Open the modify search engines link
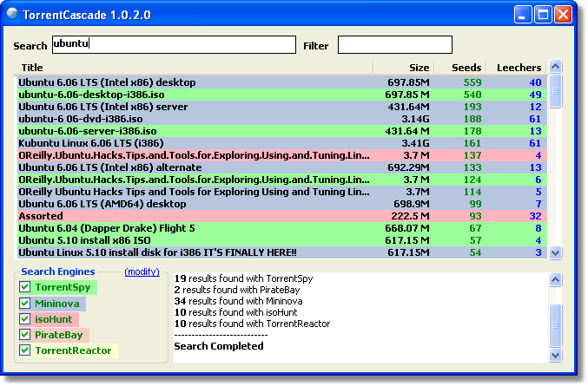Screen dimensions: 588x386 [x=142, y=272]
